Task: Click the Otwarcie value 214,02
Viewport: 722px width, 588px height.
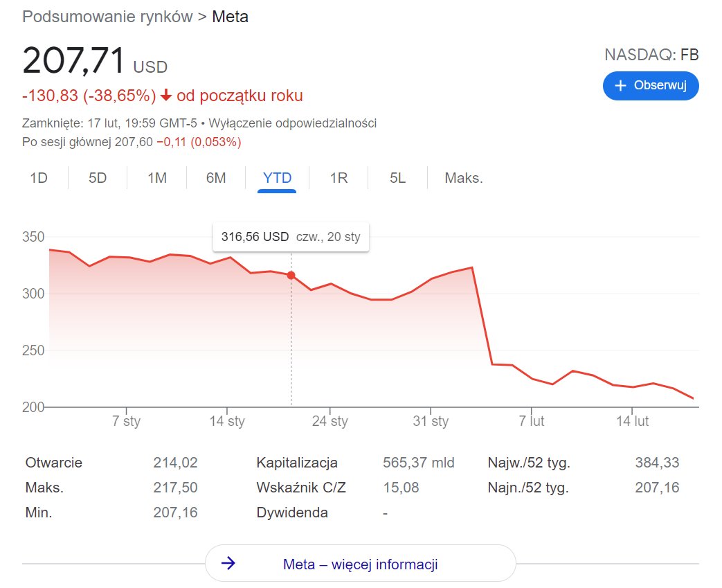Action: point(175,463)
